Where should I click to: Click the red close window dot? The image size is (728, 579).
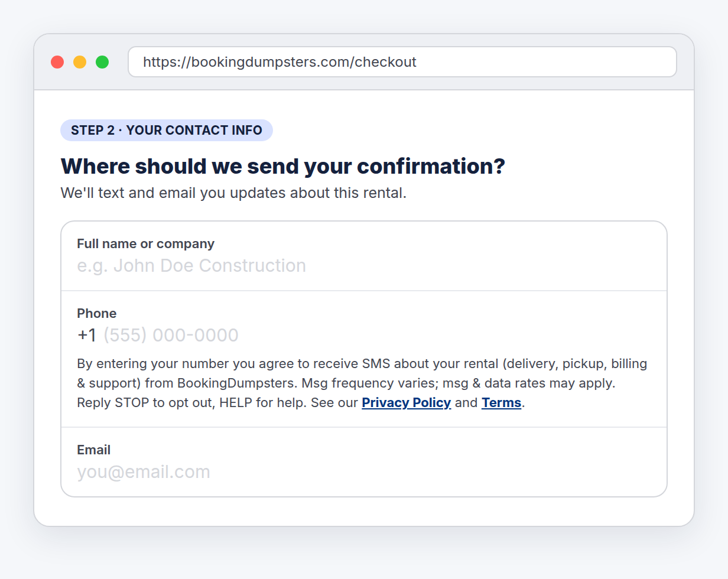point(57,62)
